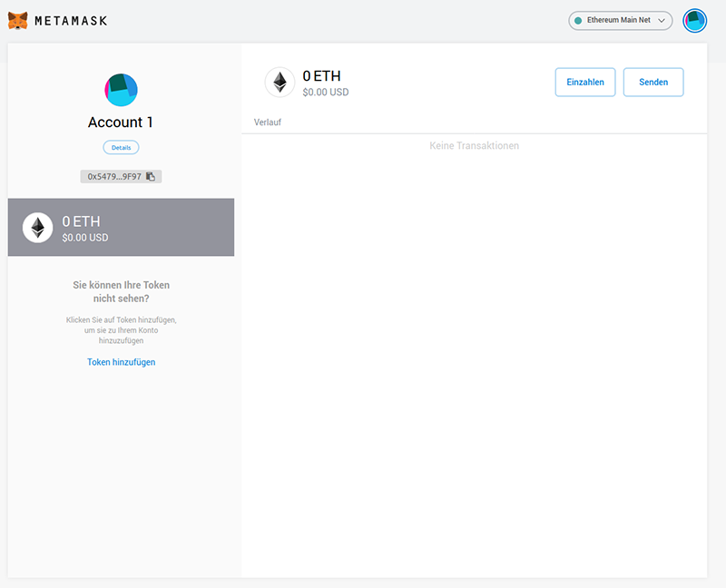Click the 0x5479...9F97 address field
The width and height of the screenshot is (726, 588).
click(121, 176)
